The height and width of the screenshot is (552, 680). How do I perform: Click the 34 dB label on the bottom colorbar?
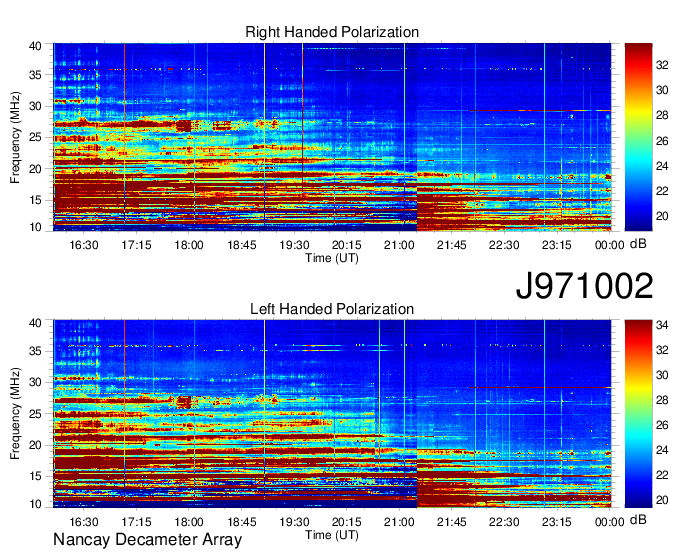(662, 325)
